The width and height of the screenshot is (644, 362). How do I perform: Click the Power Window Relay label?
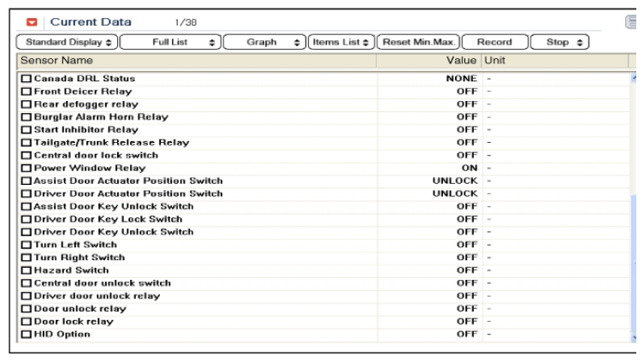coord(90,168)
